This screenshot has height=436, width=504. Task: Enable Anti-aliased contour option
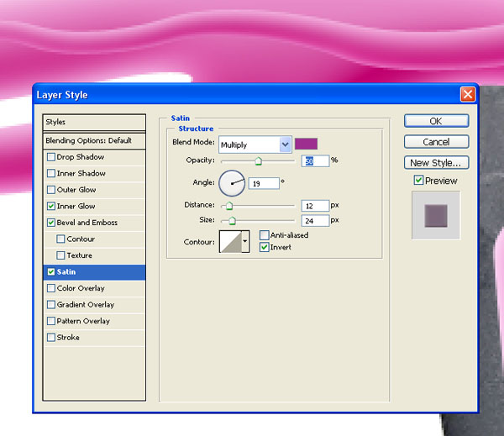tap(265, 235)
